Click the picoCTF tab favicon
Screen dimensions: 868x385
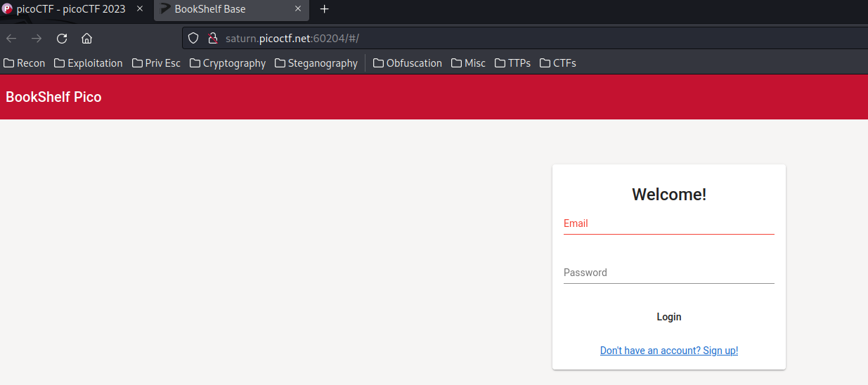pos(7,9)
